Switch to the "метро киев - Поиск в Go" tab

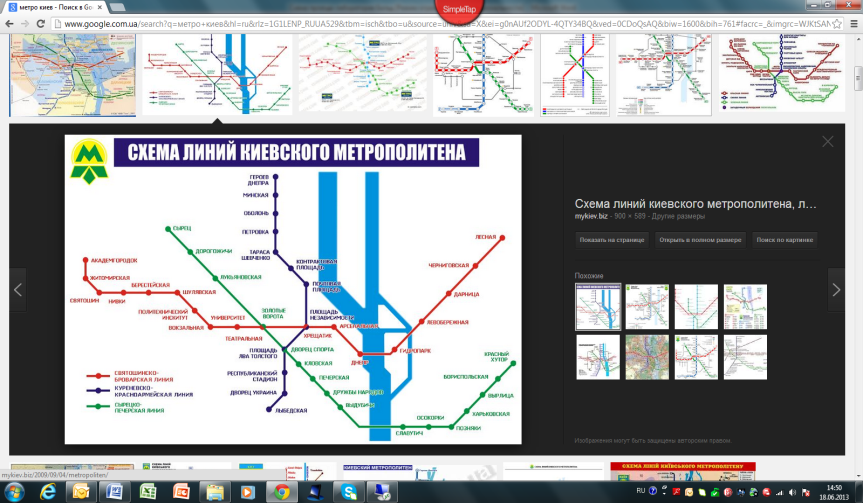pyautogui.click(x=55, y=7)
